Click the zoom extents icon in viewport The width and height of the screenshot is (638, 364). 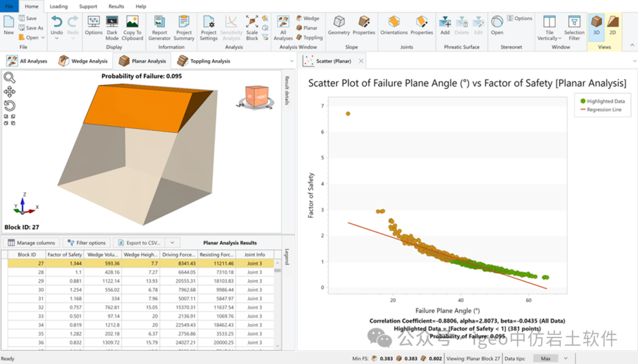9,119
